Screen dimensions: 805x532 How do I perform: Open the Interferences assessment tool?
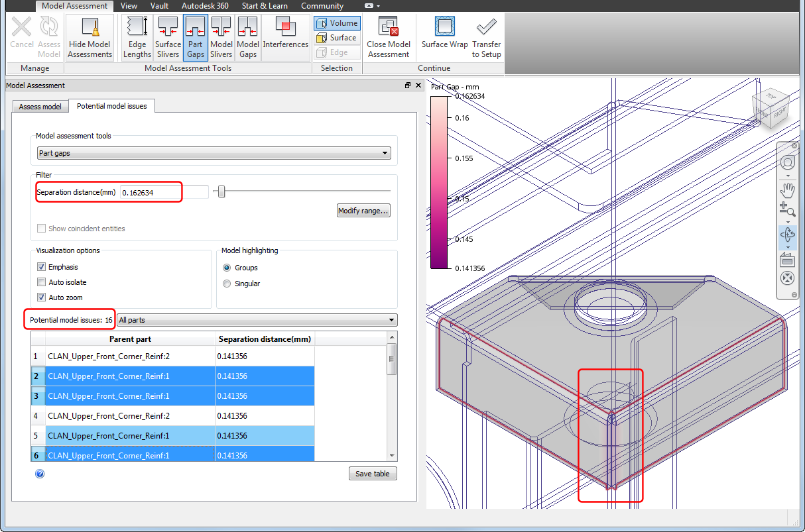[286, 38]
